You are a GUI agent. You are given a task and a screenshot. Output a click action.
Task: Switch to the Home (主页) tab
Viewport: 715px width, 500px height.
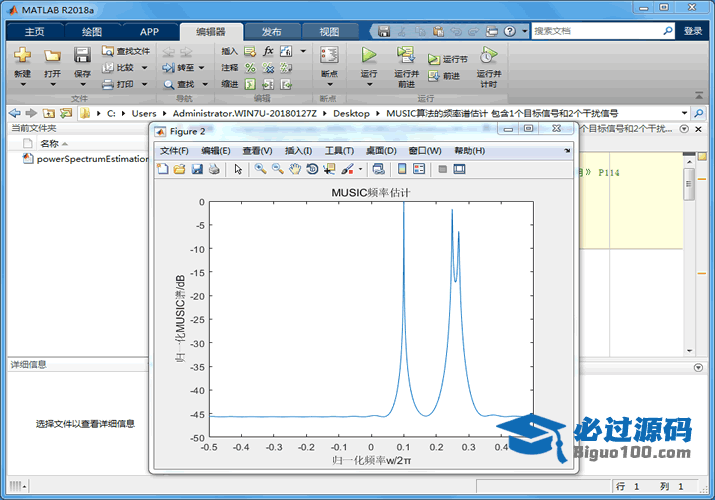click(34, 31)
